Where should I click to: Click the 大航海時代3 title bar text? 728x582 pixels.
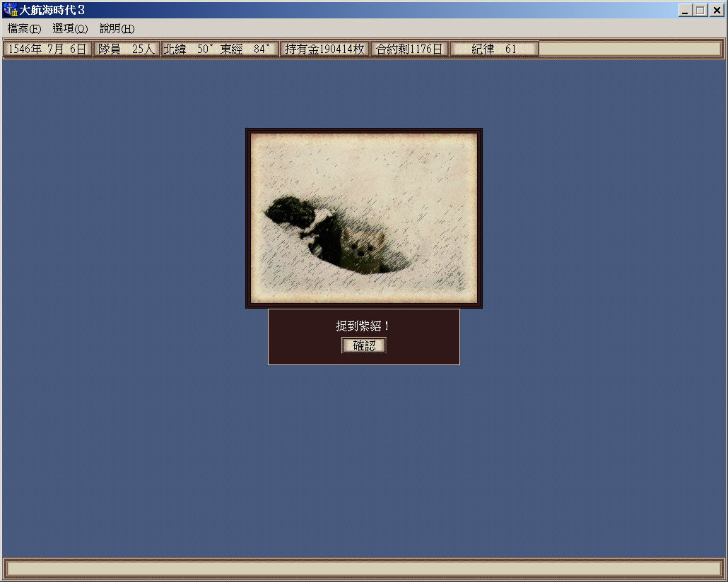coord(52,10)
